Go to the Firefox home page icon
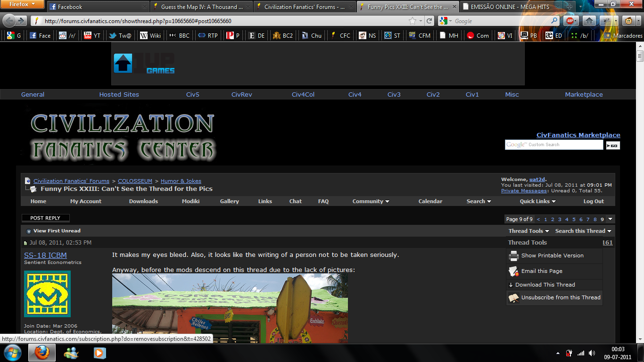Screen dimensions: 644x362 (589, 21)
